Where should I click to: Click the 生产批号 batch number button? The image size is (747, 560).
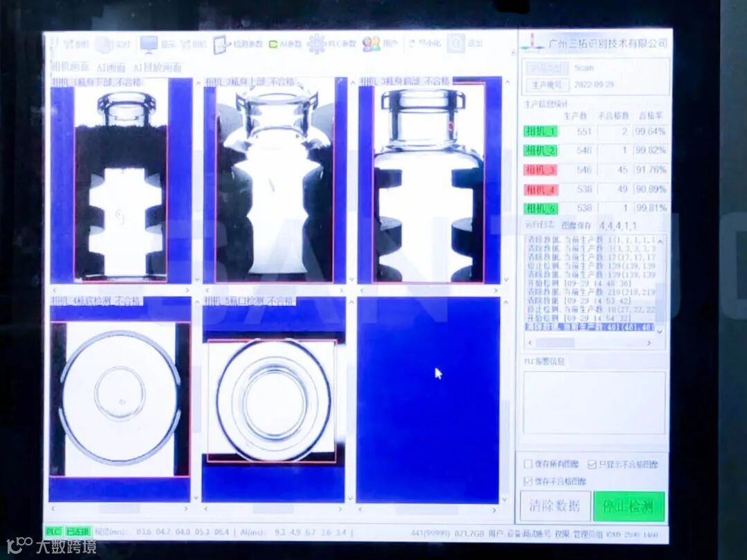click(x=547, y=85)
